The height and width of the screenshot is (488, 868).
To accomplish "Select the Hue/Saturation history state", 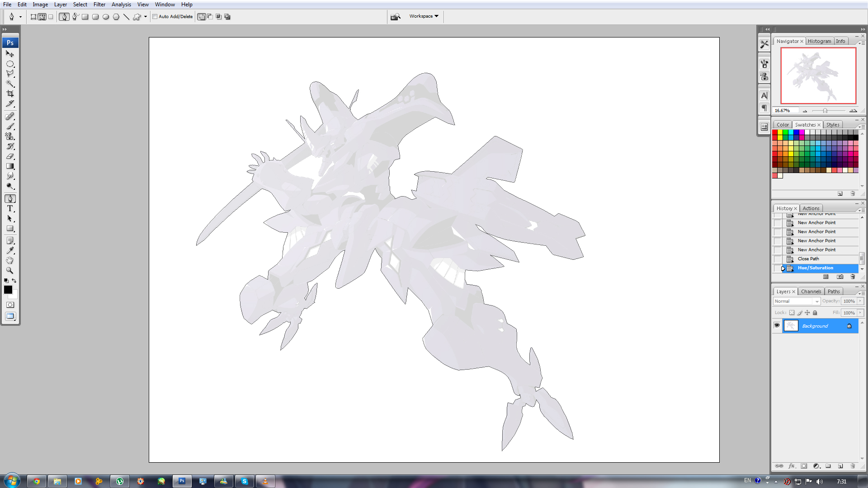I will point(820,268).
